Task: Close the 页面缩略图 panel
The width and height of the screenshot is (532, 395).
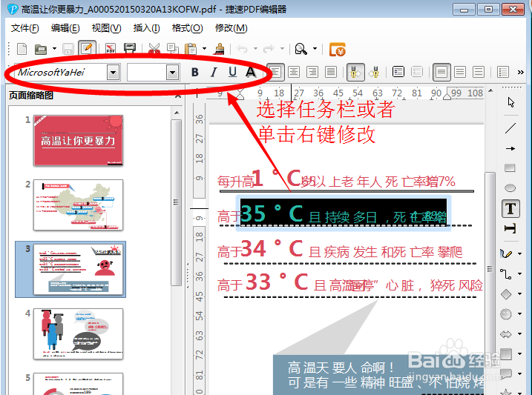Action: tap(178, 96)
